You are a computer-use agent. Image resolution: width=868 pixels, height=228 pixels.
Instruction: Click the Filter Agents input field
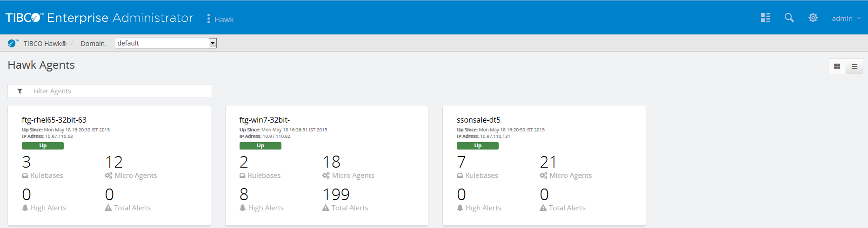click(119, 91)
